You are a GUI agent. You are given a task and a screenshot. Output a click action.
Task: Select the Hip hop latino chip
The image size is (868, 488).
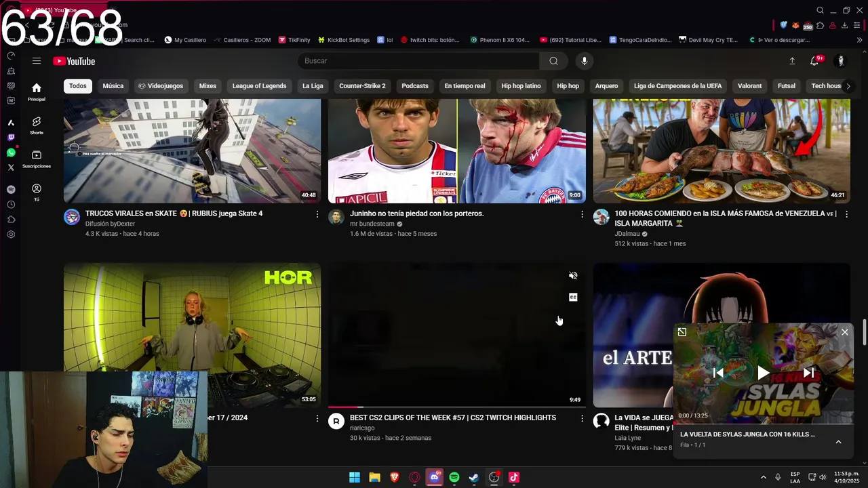(521, 86)
